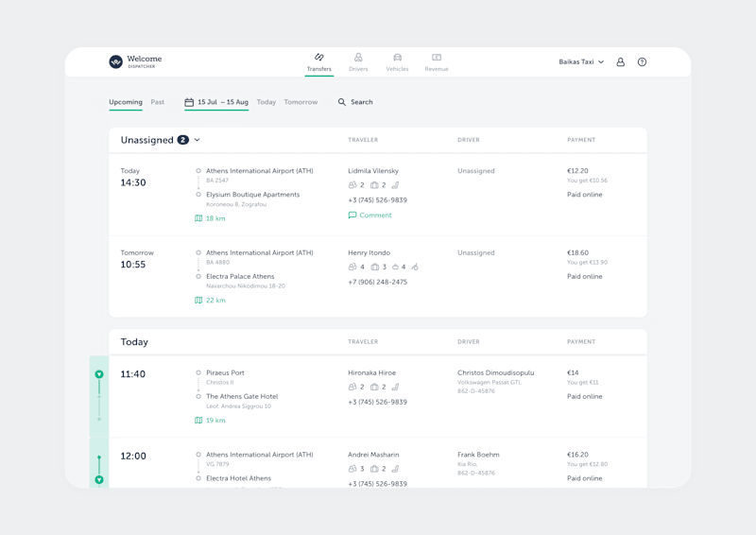The height and width of the screenshot is (535, 756).
Task: Click luggage icon for Henry Itondo
Action: (374, 267)
